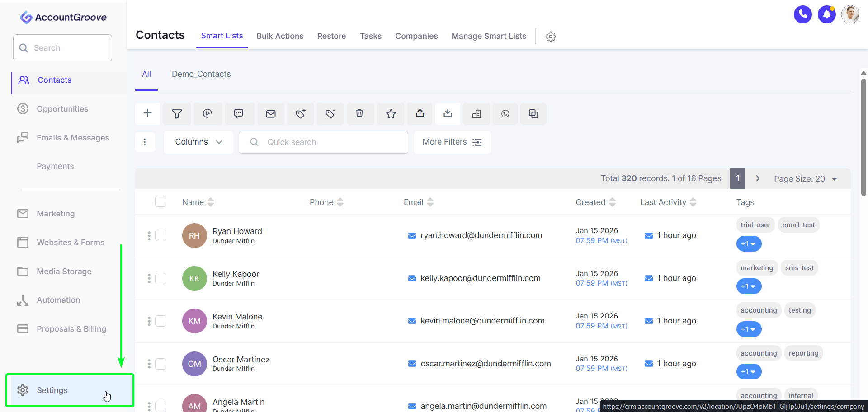This screenshot has height=412, width=868.
Task: Open the user profile avatar
Action: 850,14
